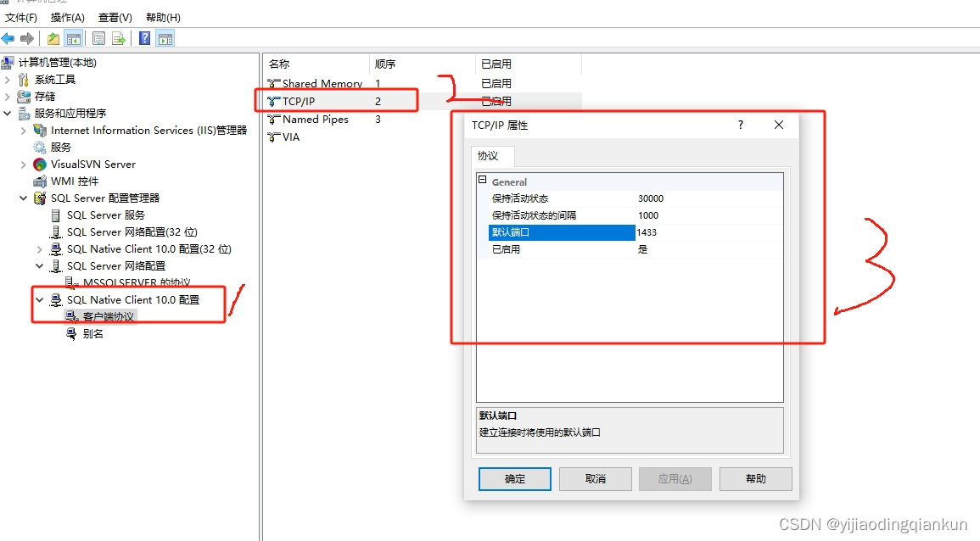The height and width of the screenshot is (541, 980).
Task: Toggle the show/hide action pane icon
Action: click(x=165, y=39)
